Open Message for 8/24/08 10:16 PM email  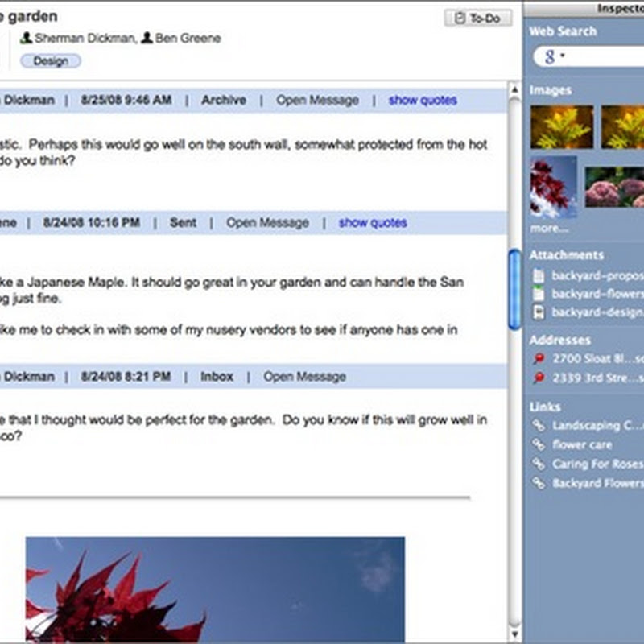coord(267,222)
